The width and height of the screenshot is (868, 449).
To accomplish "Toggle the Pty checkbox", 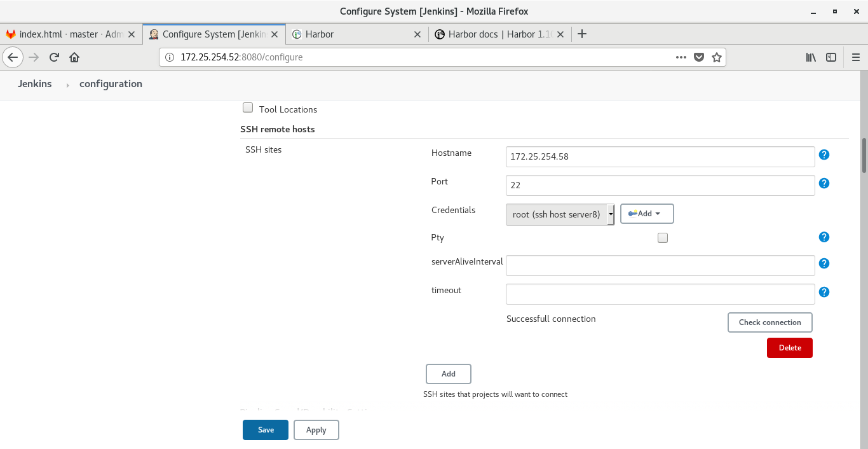I will [663, 238].
